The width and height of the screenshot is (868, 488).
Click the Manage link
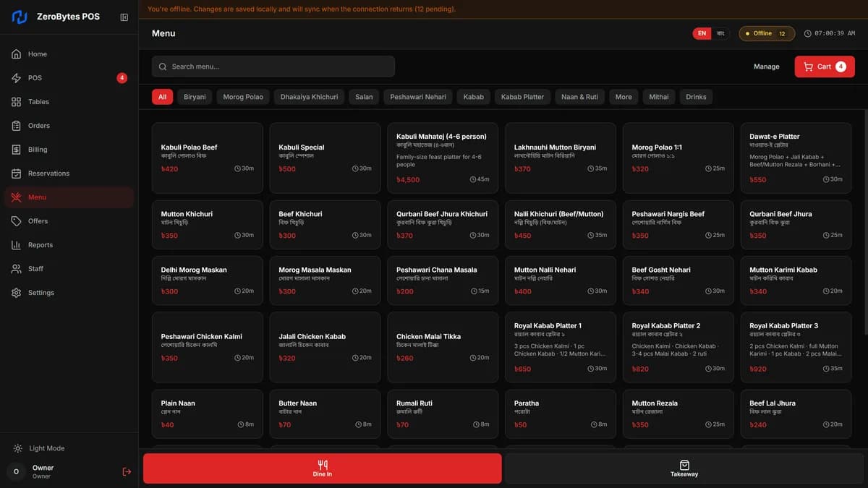coord(767,67)
